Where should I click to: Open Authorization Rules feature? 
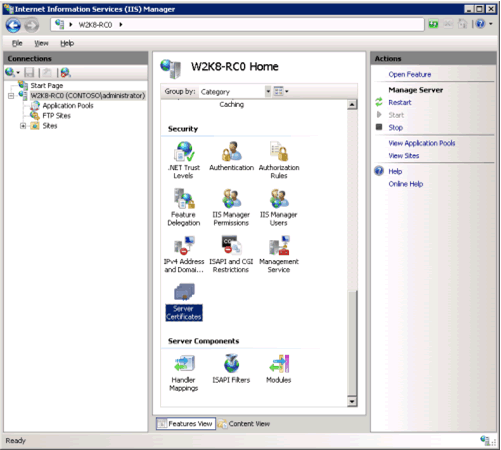click(x=279, y=160)
